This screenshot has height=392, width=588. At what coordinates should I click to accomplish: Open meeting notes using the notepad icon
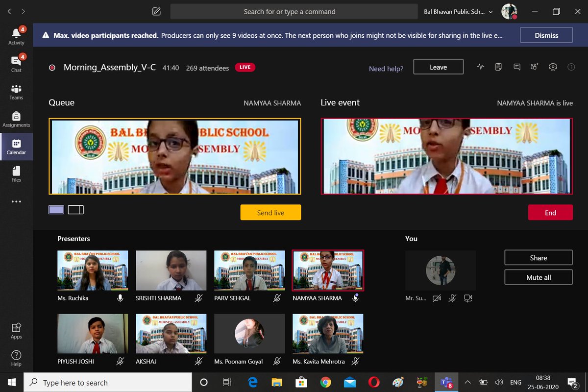[x=498, y=67]
